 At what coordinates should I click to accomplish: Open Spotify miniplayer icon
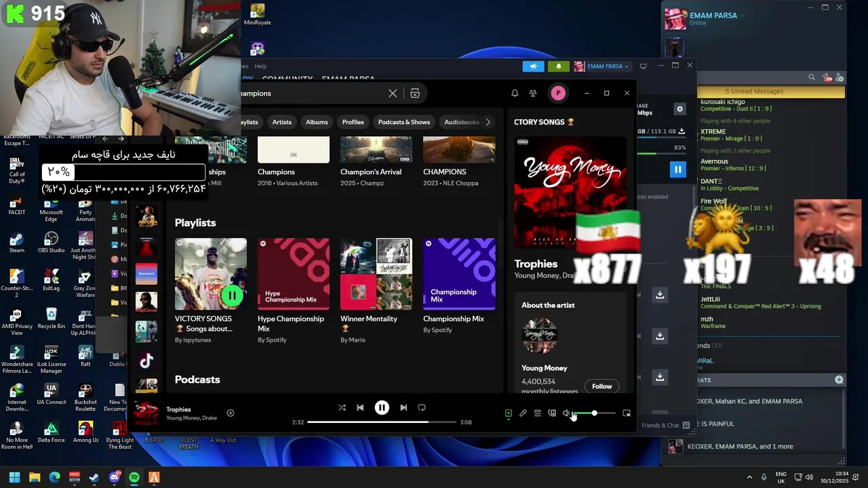(627, 413)
